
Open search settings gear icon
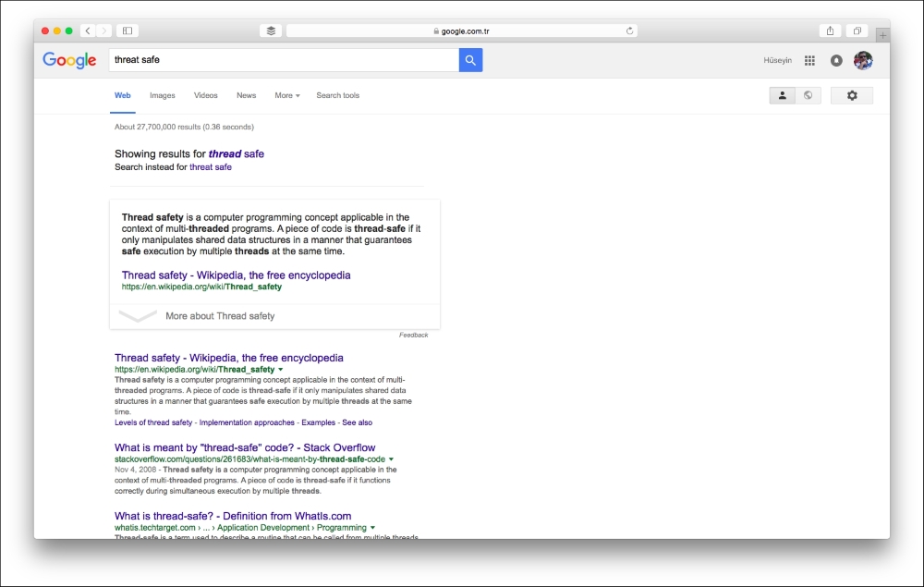point(852,95)
